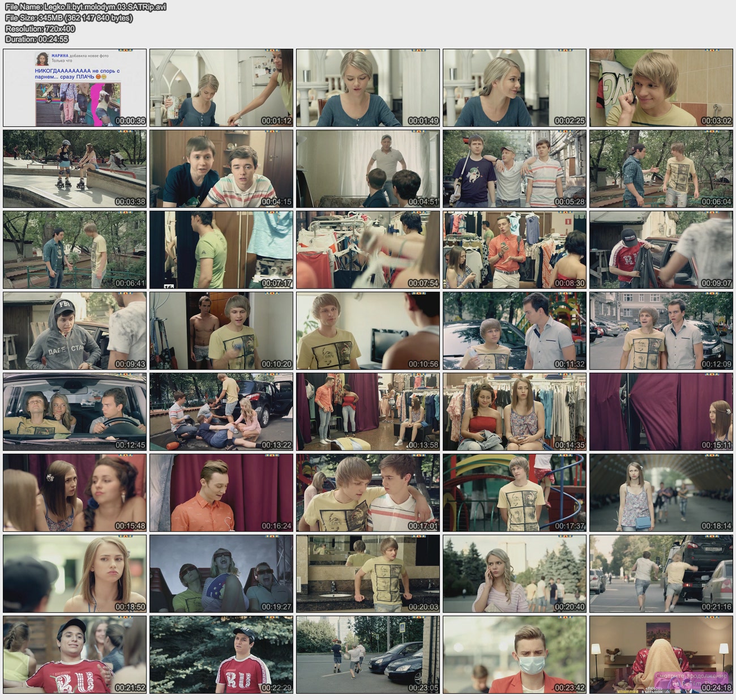The height and width of the screenshot is (700, 736).
Task: Click the car interior frame at 00:12:45
Action: 75,412
